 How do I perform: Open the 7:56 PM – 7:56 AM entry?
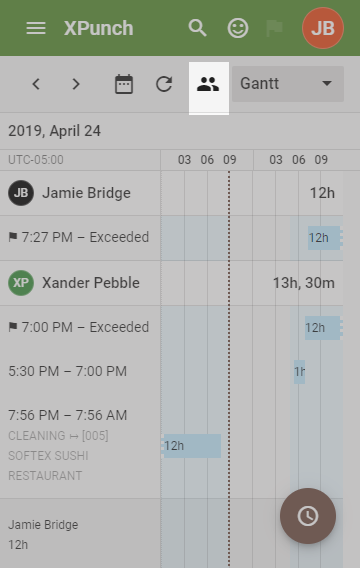[68, 415]
